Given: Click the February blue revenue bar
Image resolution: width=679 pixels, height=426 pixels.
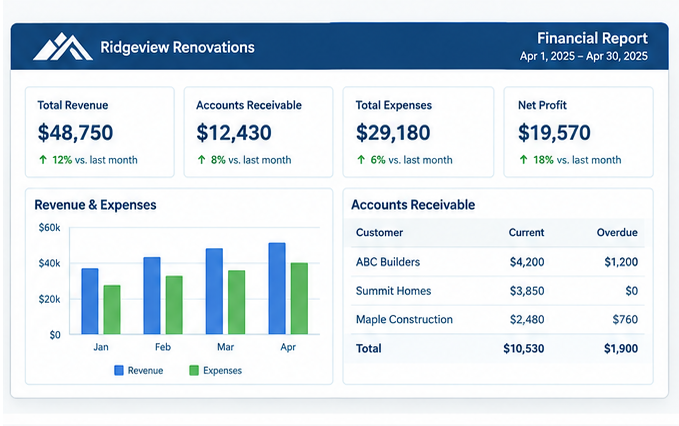Looking at the screenshot, I should 152,296.
